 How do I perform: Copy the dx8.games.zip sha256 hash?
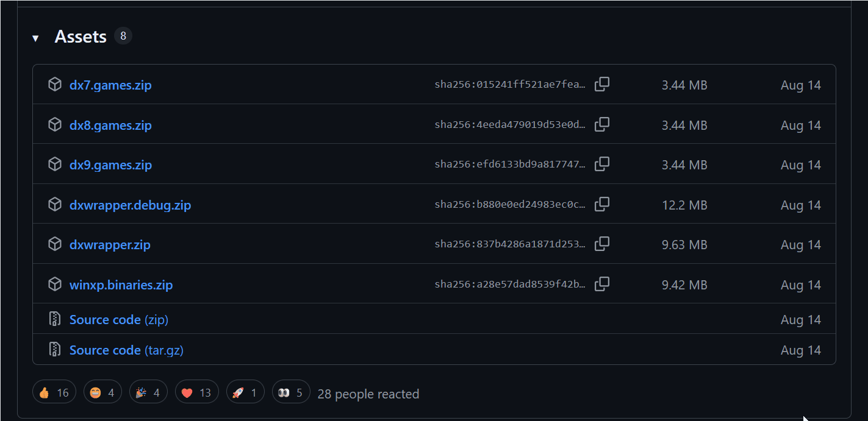(602, 125)
